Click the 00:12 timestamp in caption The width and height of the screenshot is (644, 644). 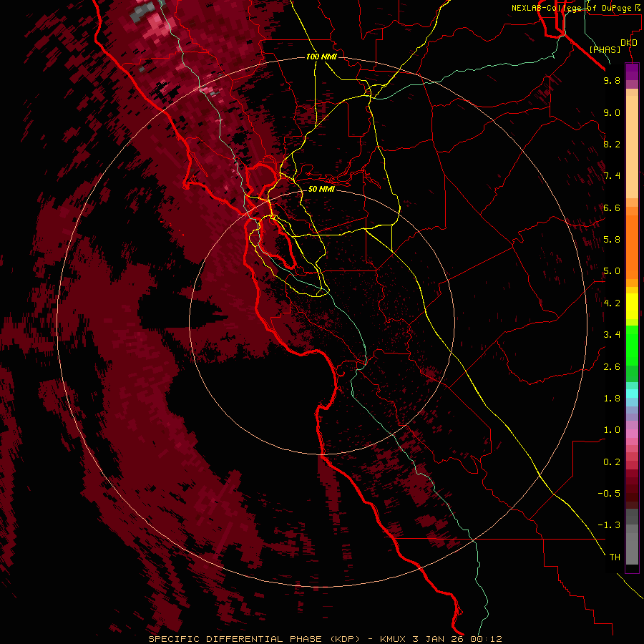pos(487,639)
